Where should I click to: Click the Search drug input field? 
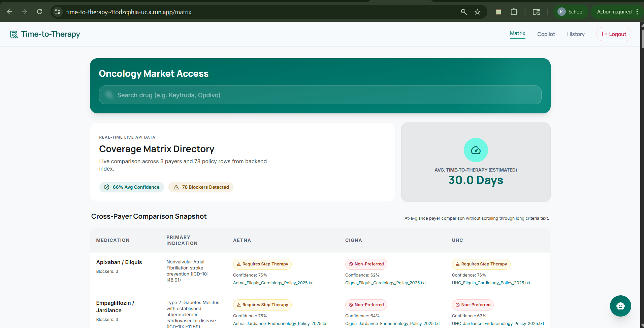click(x=320, y=95)
